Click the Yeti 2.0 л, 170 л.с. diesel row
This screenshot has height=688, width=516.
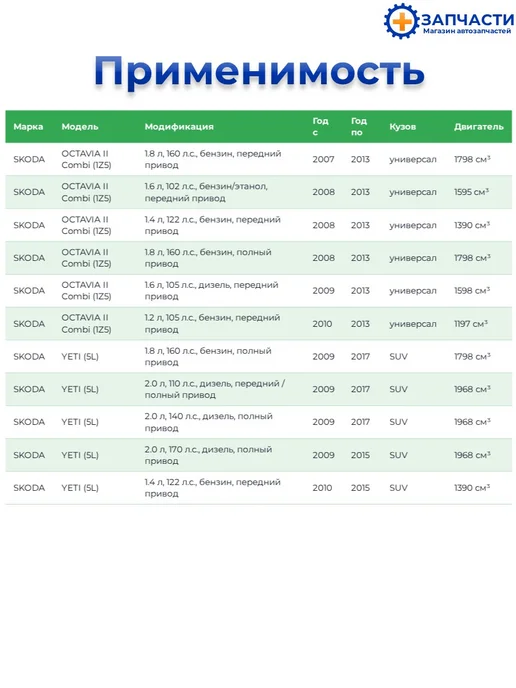click(258, 455)
